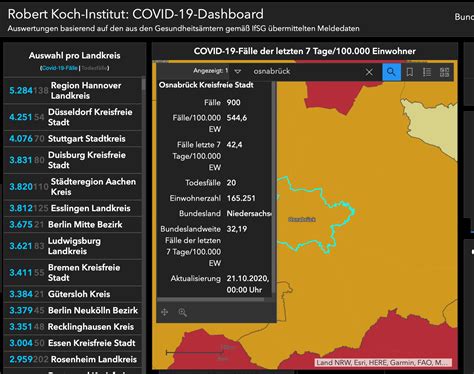Click the Bundesland value Niedersachsen
The height and width of the screenshot is (374, 474).
(x=249, y=213)
